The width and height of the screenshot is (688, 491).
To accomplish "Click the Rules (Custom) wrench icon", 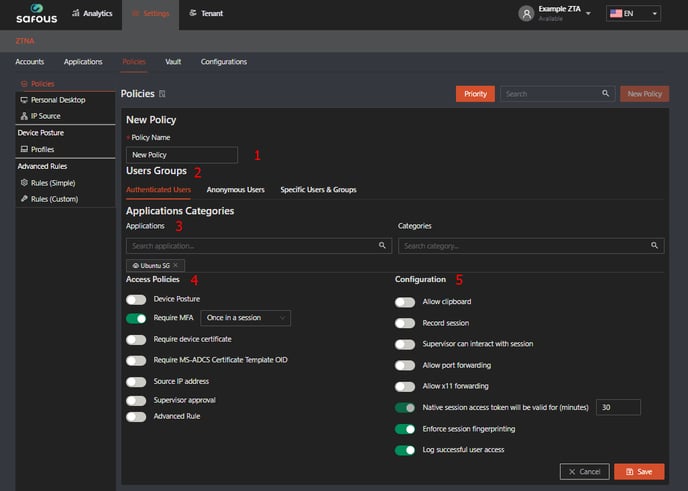I will click(24, 199).
